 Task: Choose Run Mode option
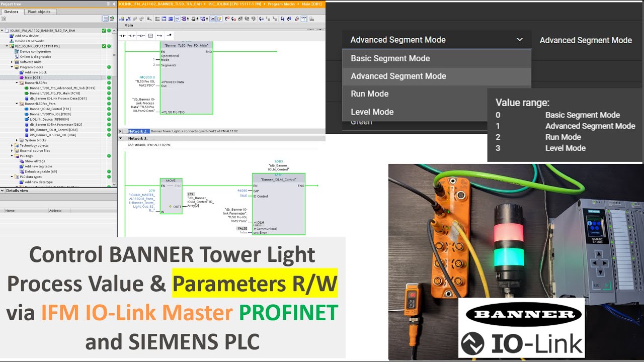click(x=415, y=94)
